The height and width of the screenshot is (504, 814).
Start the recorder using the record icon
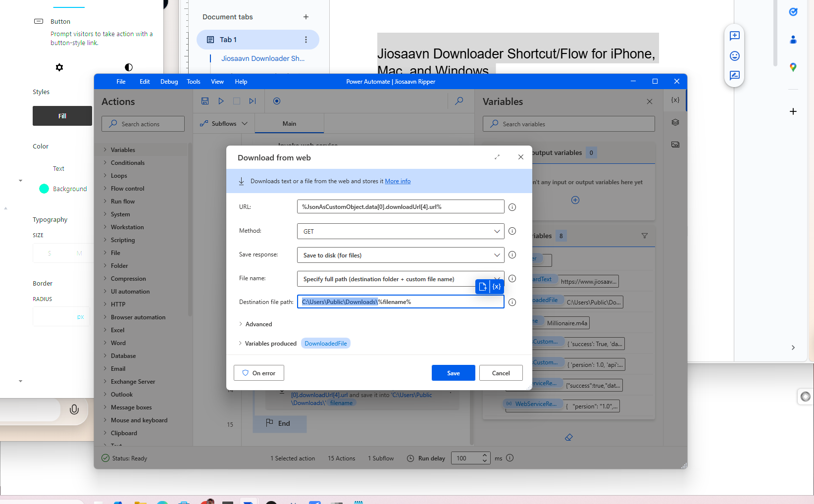point(277,101)
